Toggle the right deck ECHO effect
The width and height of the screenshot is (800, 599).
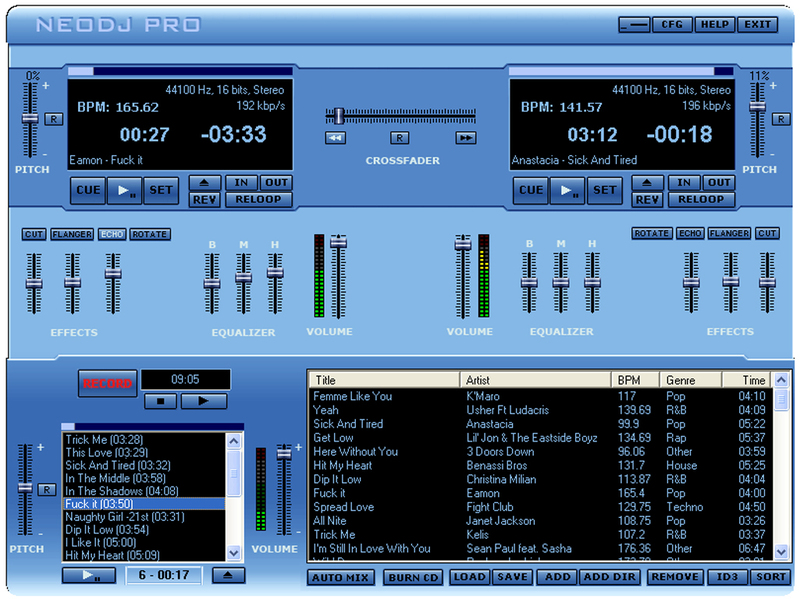[690, 233]
